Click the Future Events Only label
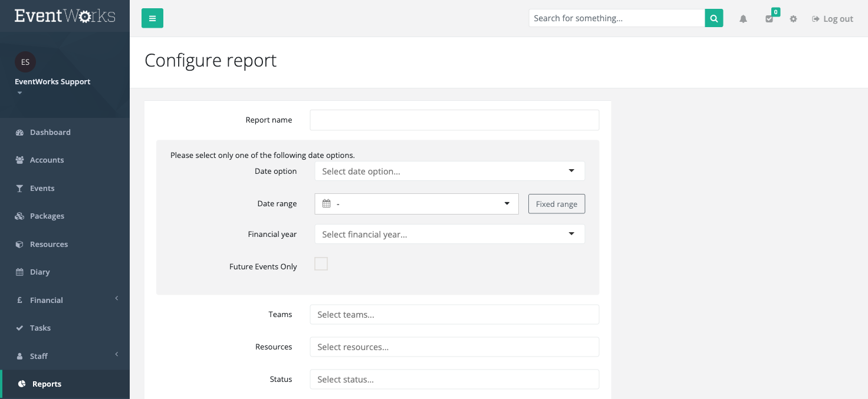Viewport: 868px width, 399px height. [x=263, y=267]
